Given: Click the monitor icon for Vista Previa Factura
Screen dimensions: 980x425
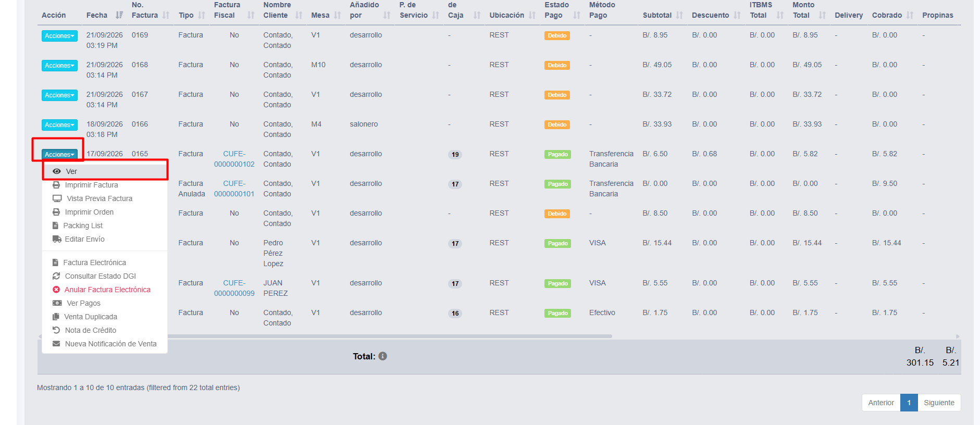Looking at the screenshot, I should pos(57,198).
